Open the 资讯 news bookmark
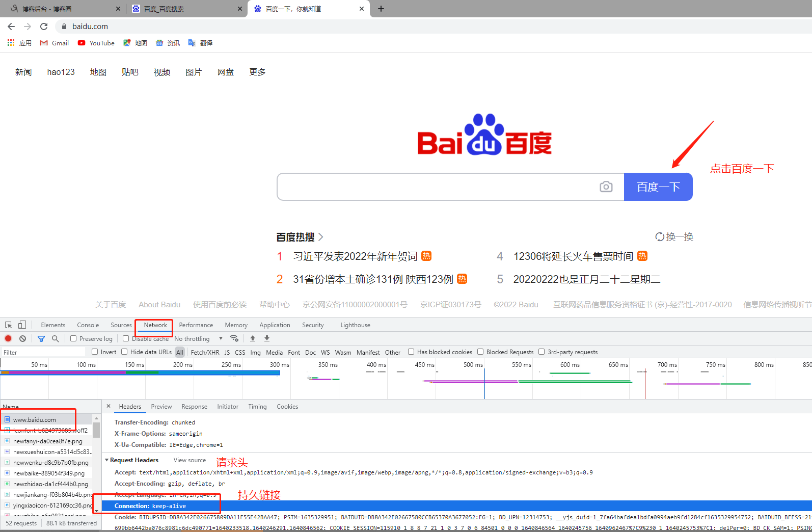812x532 pixels. click(168, 43)
